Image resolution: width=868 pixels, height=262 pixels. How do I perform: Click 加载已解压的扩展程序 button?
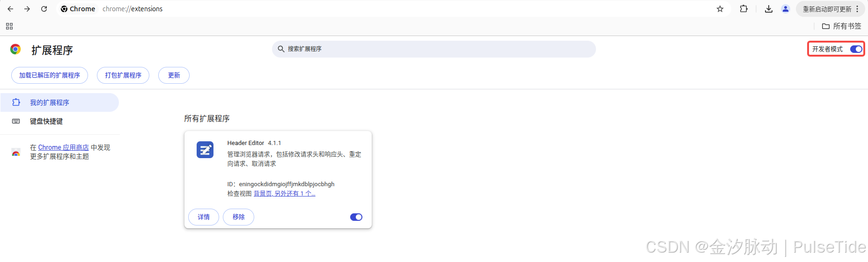pyautogui.click(x=50, y=75)
